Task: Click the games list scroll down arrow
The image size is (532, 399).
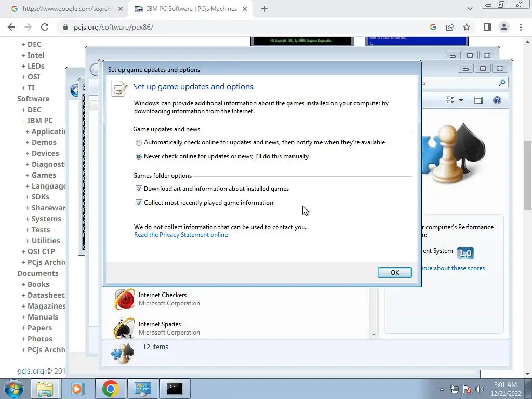Action: pos(373,335)
